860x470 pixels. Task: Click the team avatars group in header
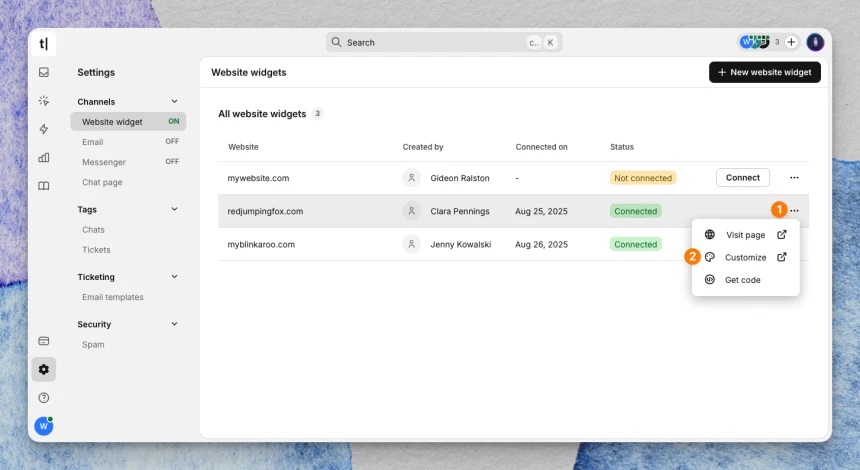click(x=755, y=42)
